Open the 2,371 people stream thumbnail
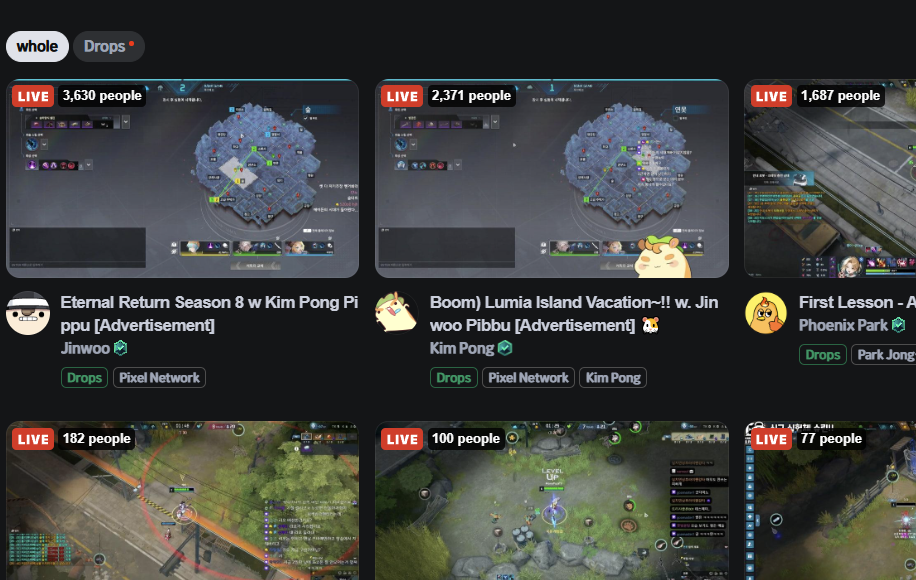Screen dimensions: 916x580 pyautogui.click(x=551, y=179)
